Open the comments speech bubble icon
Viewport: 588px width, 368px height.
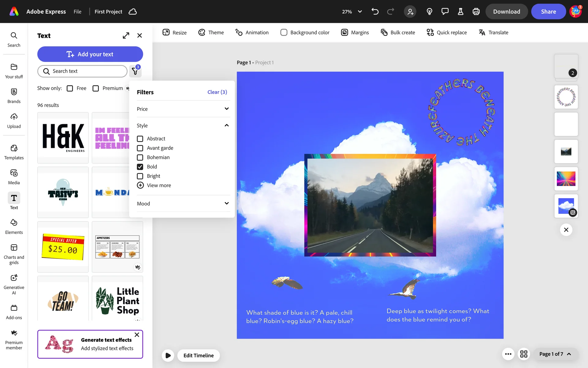click(x=445, y=12)
